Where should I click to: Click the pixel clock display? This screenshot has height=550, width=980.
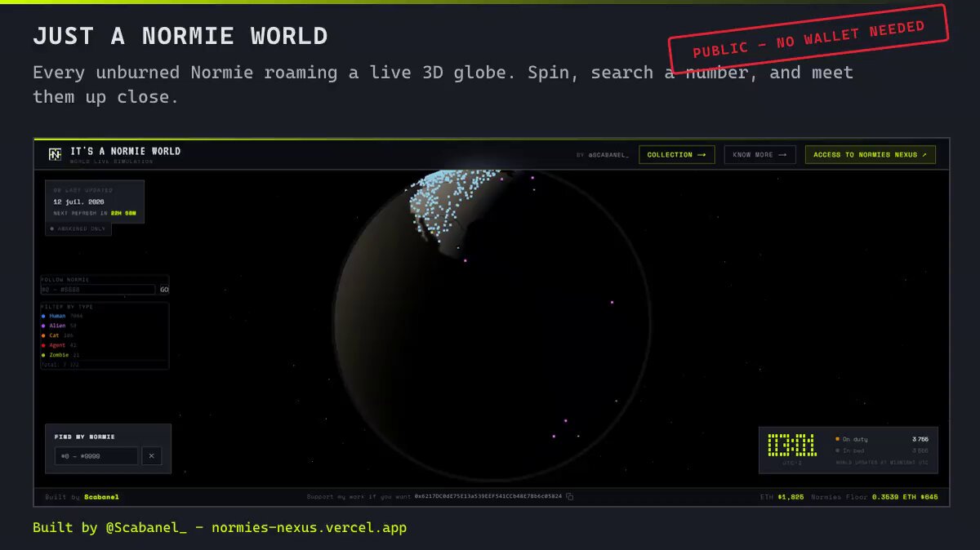tap(791, 445)
